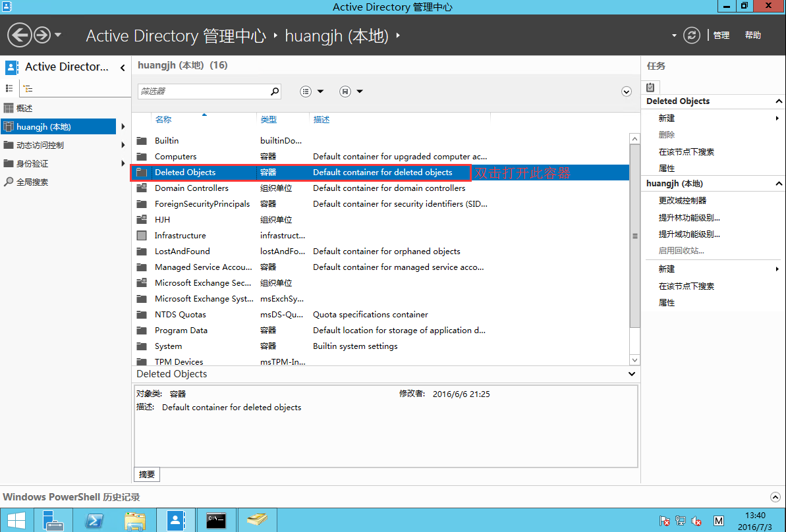Sort by the 名称 column header
The width and height of the screenshot is (786, 532).
pyautogui.click(x=163, y=119)
